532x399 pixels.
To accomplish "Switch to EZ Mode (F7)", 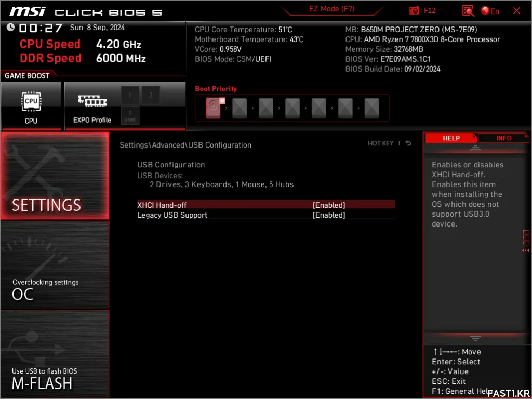I will click(331, 9).
